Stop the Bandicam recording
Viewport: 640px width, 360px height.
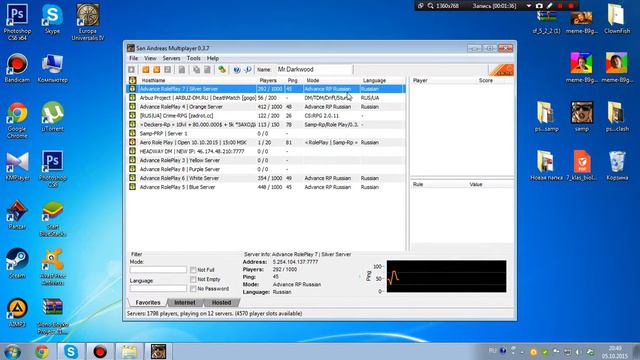tap(571, 6)
